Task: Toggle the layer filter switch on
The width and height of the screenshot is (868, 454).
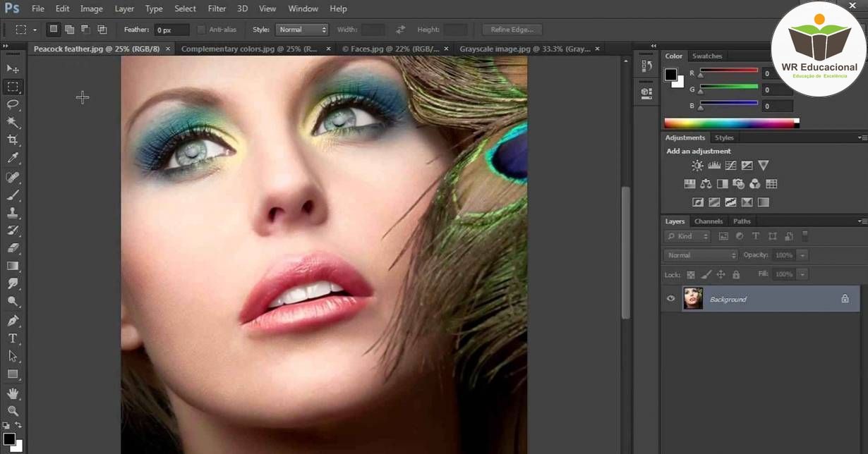Action: (805, 236)
